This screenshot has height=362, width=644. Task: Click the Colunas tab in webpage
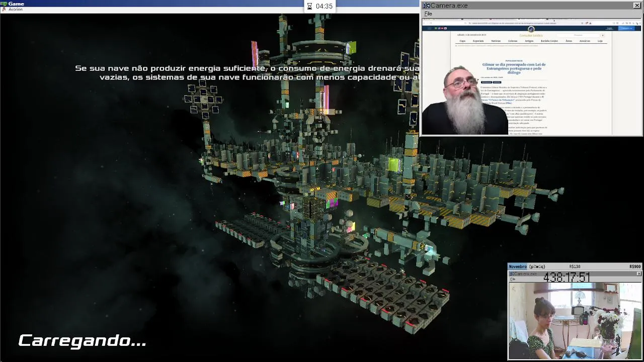point(512,41)
